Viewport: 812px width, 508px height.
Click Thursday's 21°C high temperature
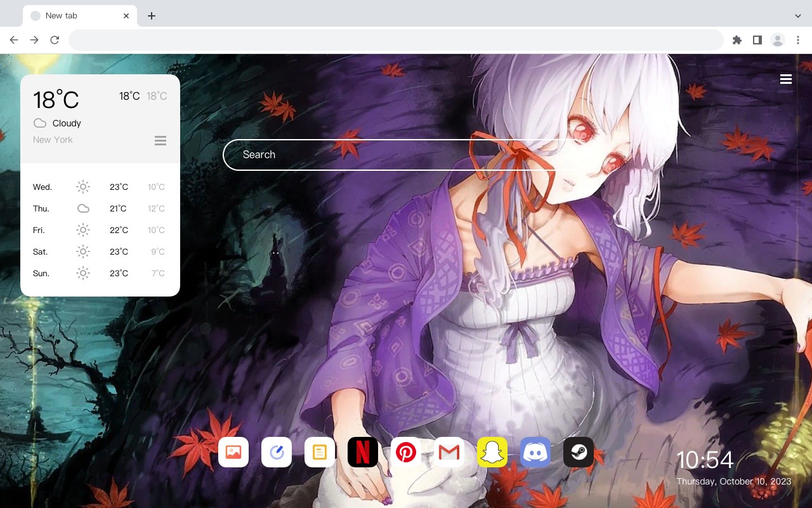(x=118, y=208)
